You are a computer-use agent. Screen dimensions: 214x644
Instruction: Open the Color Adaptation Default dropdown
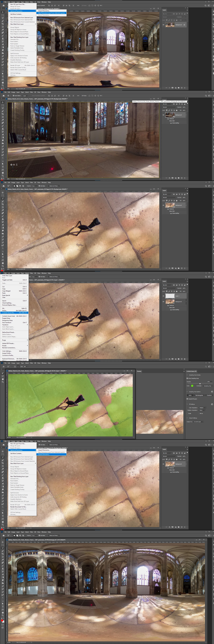click(203, 408)
